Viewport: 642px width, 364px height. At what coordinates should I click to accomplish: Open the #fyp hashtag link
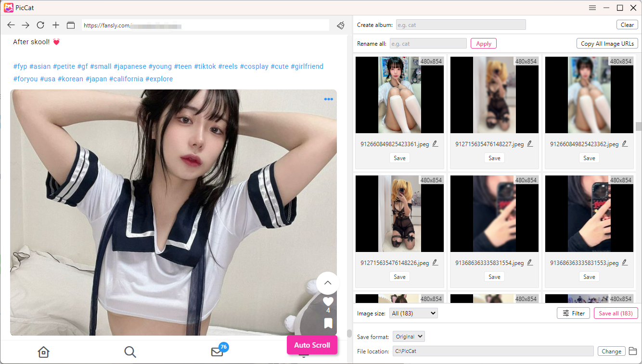click(20, 66)
